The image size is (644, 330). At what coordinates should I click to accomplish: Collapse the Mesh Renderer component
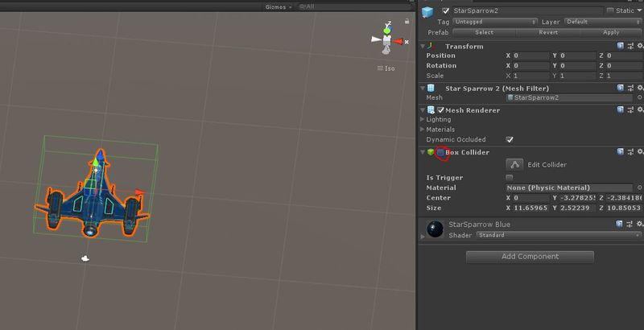click(423, 110)
